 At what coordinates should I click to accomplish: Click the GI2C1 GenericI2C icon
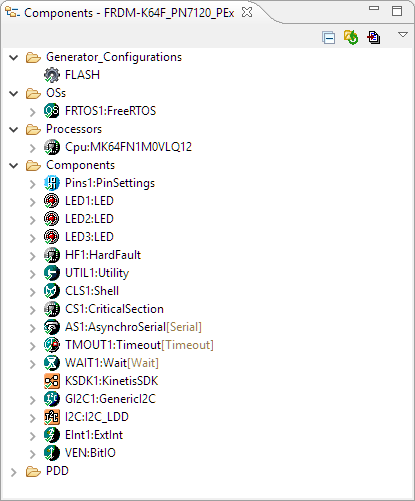pos(52,399)
